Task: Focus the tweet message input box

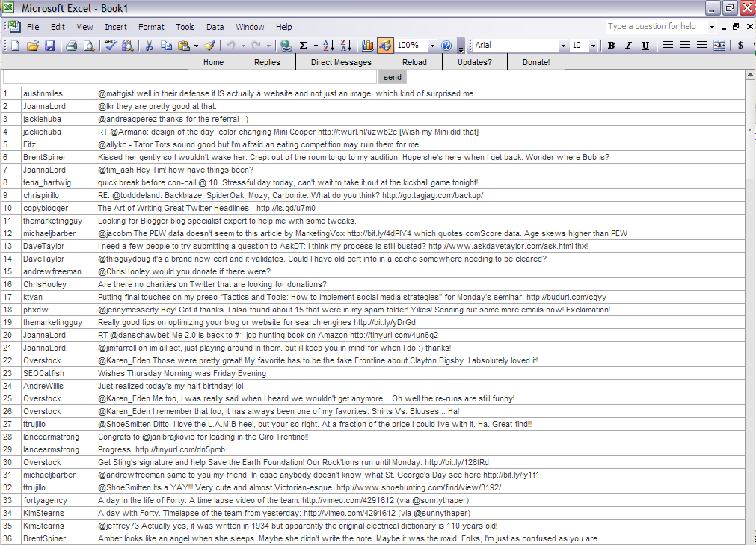Action: pyautogui.click(x=189, y=77)
